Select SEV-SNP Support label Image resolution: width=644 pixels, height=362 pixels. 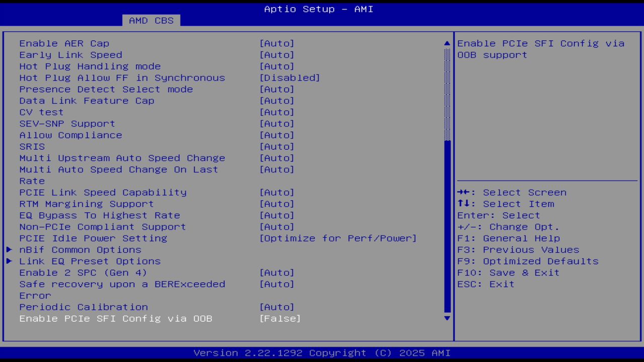(x=67, y=124)
